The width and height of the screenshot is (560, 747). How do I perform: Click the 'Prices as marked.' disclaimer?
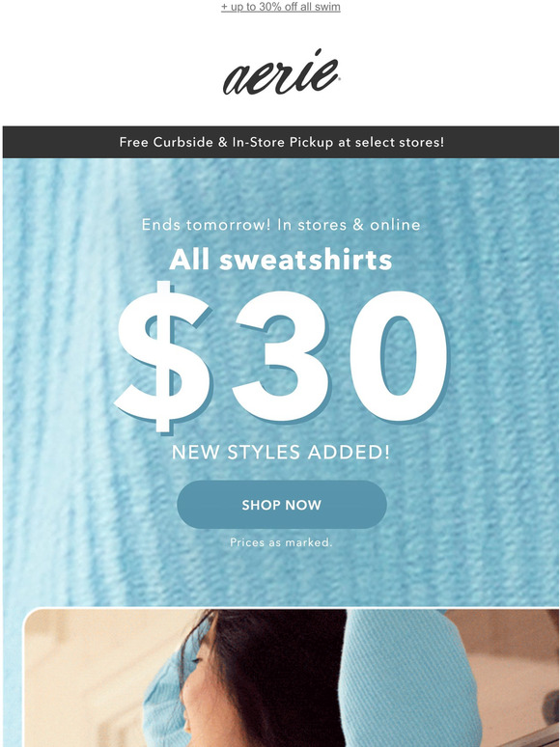coord(281,542)
